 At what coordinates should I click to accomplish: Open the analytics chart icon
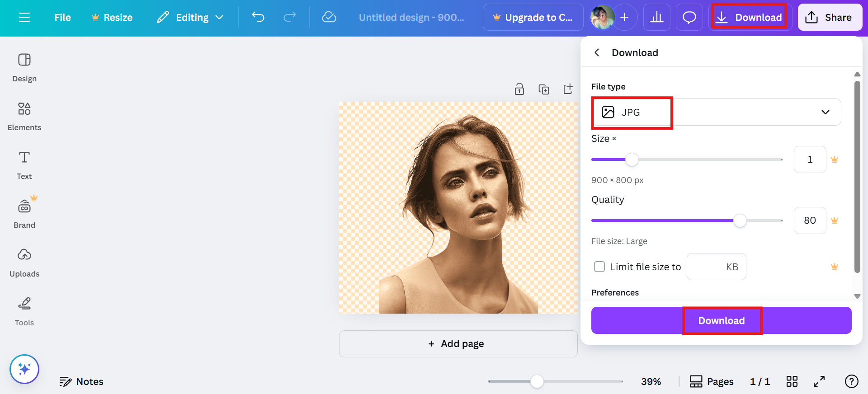[x=656, y=17]
